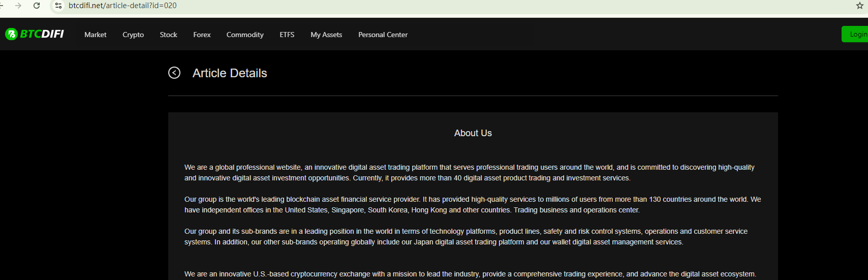
Task: Click the Article Details heading
Action: [230, 73]
